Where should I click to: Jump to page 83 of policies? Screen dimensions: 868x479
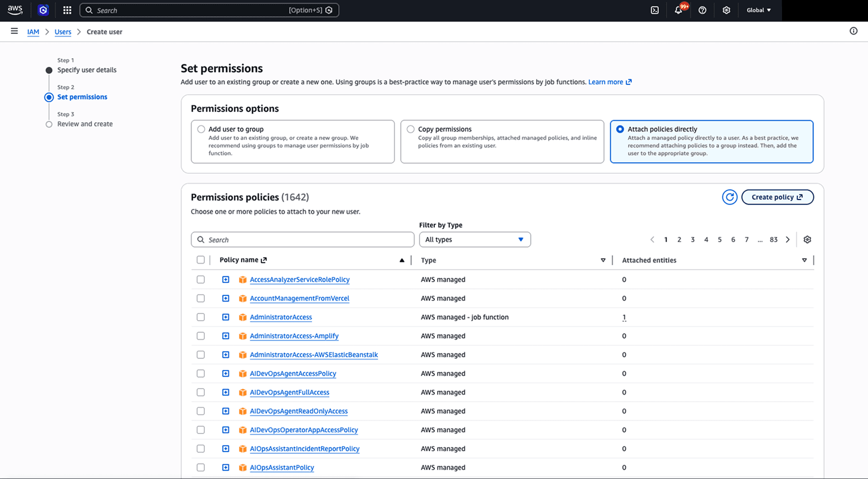tap(773, 239)
